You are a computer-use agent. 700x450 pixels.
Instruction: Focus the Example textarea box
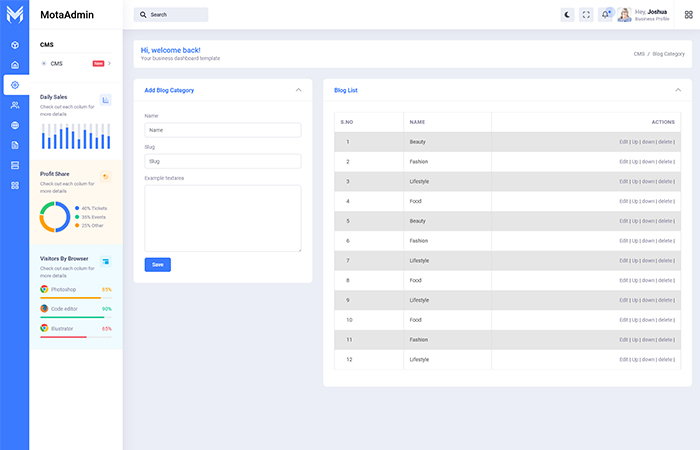click(223, 218)
